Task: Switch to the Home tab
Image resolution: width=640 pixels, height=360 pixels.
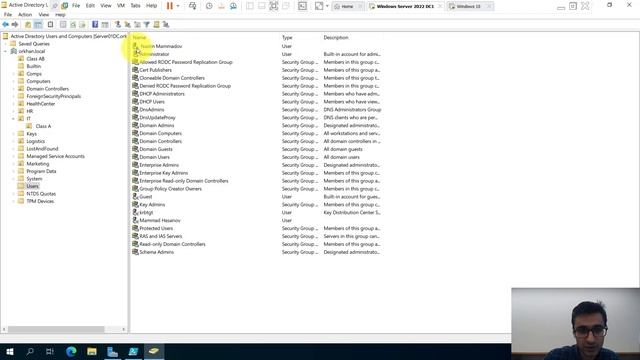Action: tap(347, 6)
